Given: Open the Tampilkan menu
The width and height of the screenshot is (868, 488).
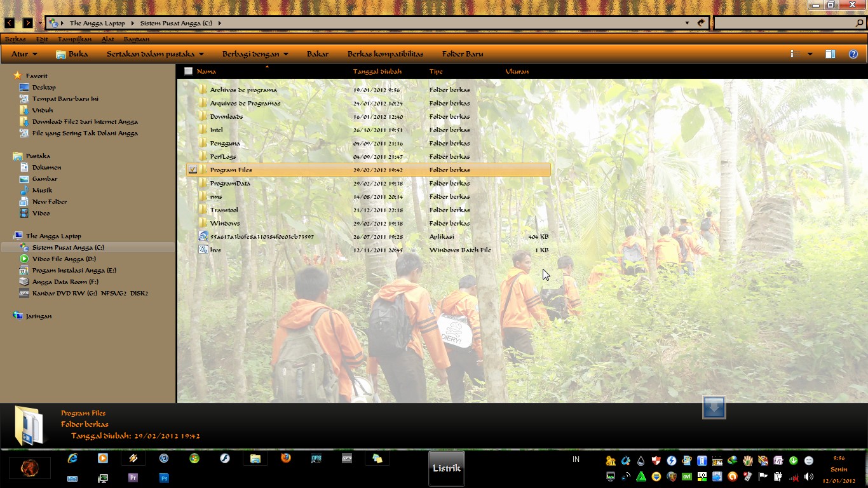Looking at the screenshot, I should pyautogui.click(x=74, y=39).
